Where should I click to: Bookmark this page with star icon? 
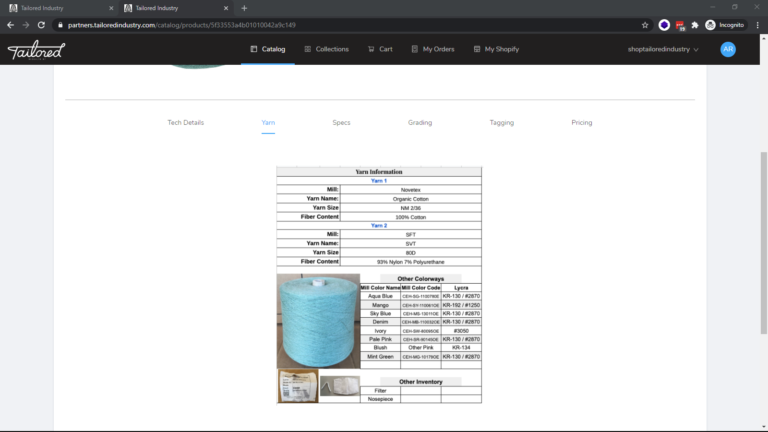coord(645,25)
